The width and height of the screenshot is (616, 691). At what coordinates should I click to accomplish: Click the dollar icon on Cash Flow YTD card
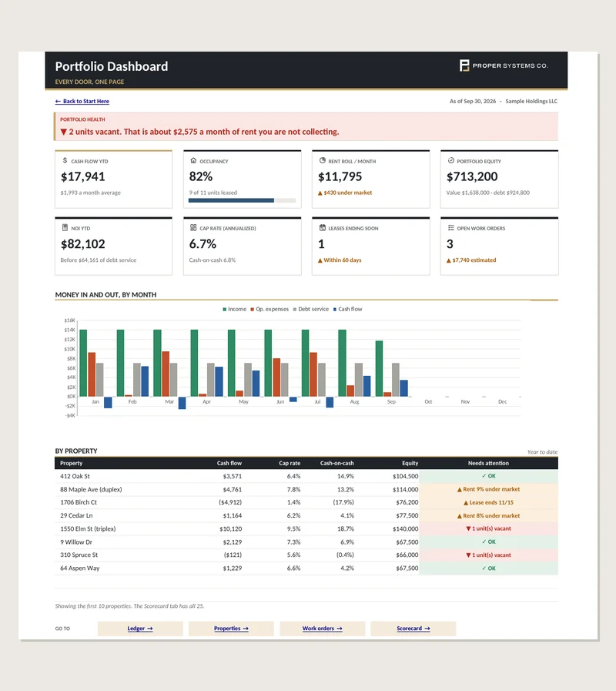(65, 160)
